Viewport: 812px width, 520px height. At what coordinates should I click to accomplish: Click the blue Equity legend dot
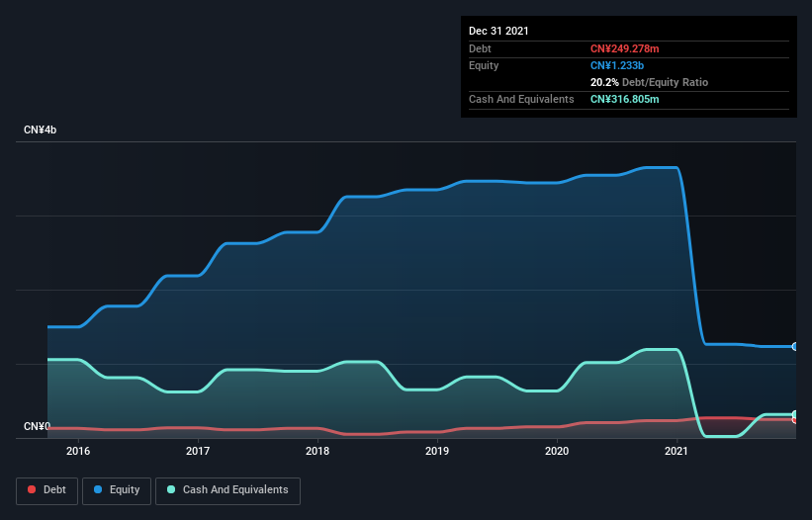click(x=98, y=489)
